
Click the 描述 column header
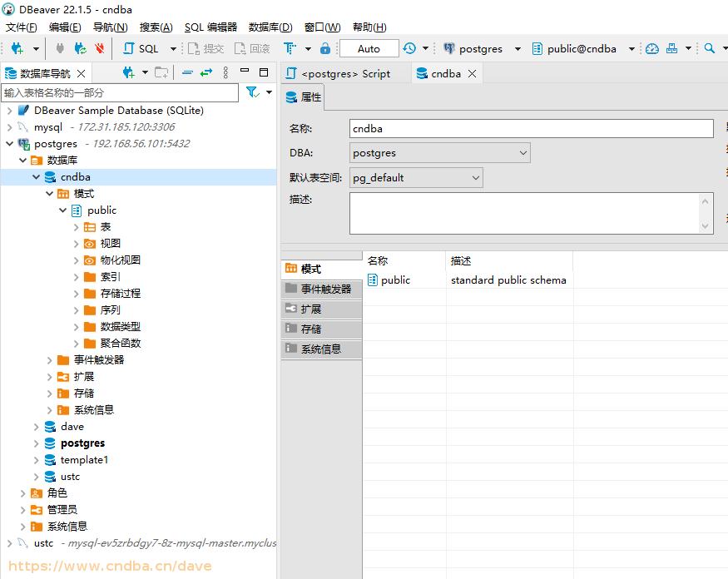click(x=509, y=261)
